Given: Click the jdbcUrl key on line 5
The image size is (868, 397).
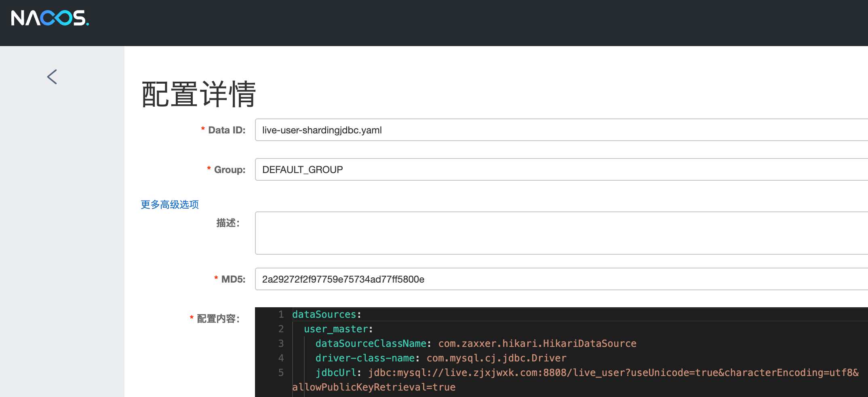Looking at the screenshot, I should [x=336, y=373].
